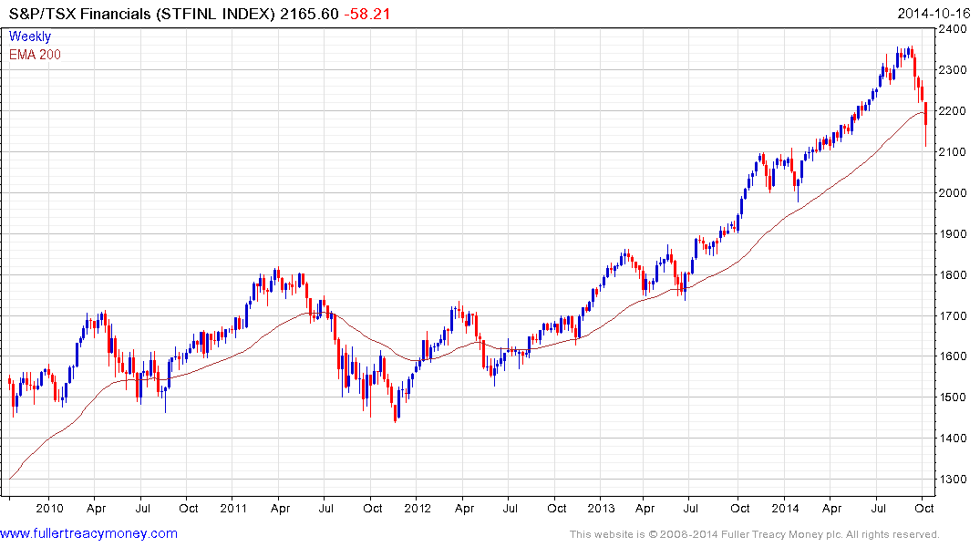Image resolution: width=980 pixels, height=547 pixels.
Task: Click the date 2014-10-16
Action: click(x=934, y=14)
